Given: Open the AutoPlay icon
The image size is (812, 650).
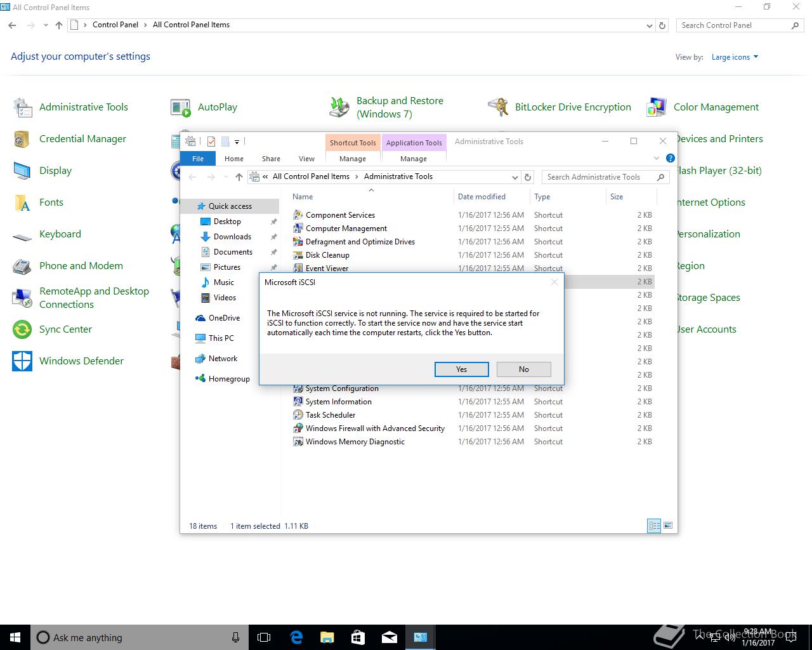Looking at the screenshot, I should pos(181,107).
